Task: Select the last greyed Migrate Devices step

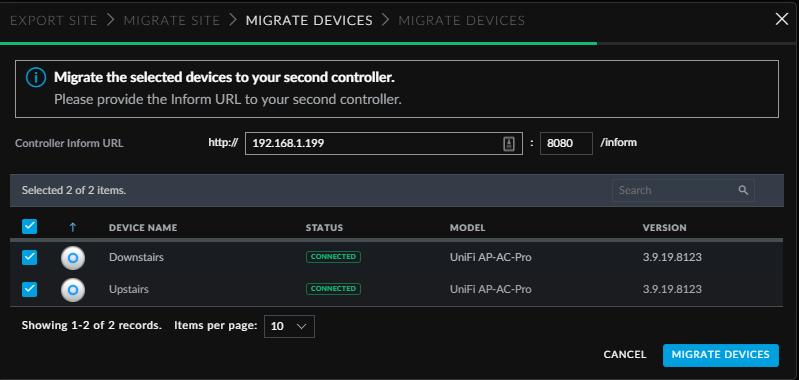Action: tap(462, 20)
